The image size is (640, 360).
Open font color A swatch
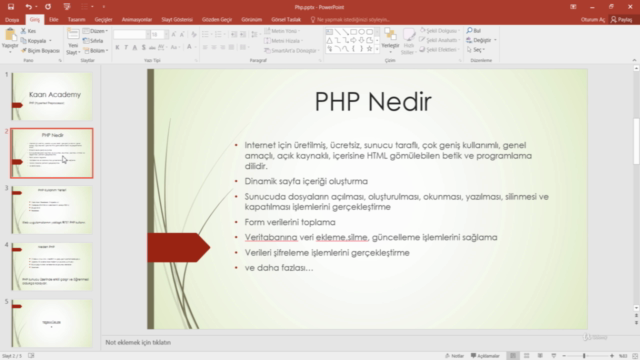tap(189, 47)
